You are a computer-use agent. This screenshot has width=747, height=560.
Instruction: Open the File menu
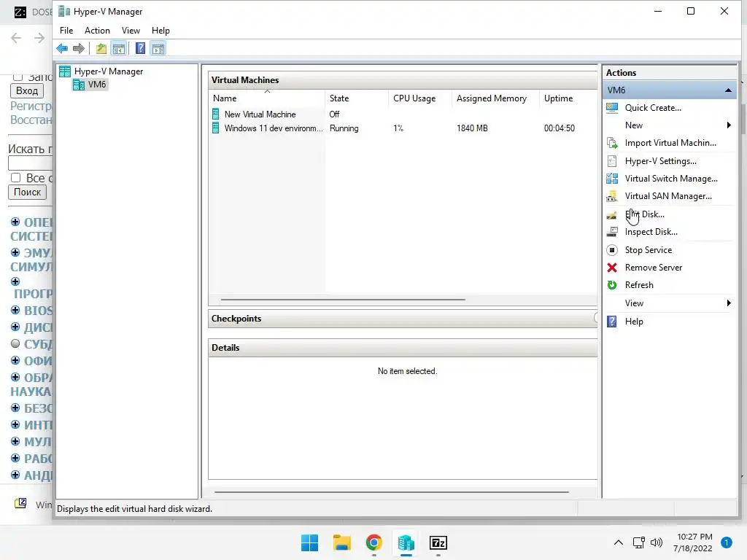[66, 31]
